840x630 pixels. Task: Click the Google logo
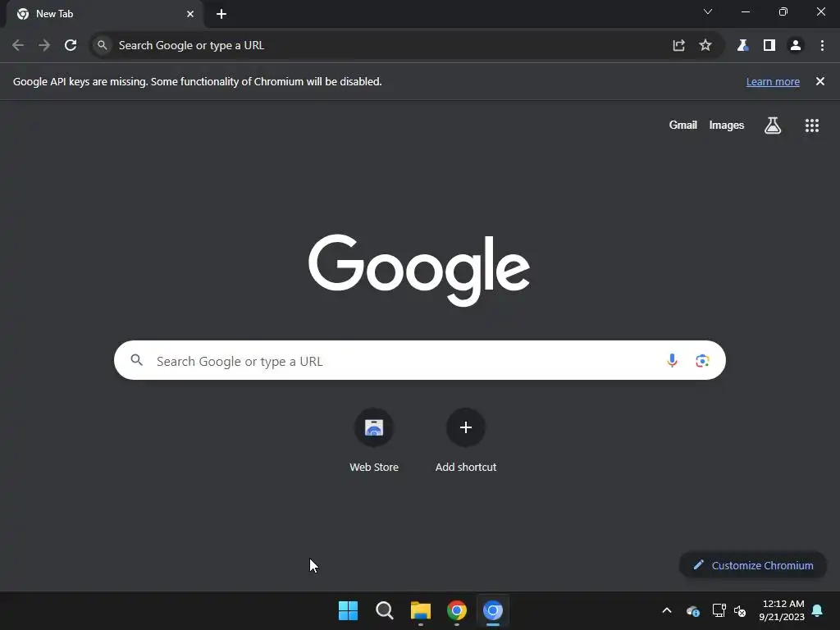(x=419, y=270)
